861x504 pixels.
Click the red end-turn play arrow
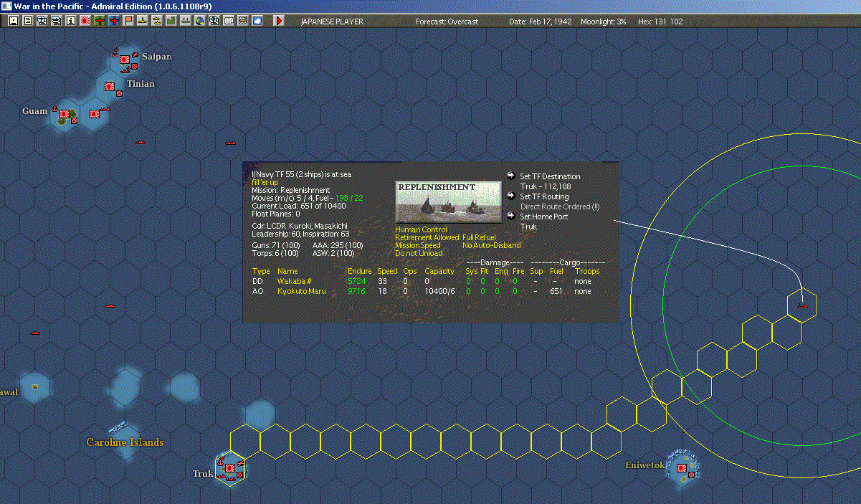279,21
